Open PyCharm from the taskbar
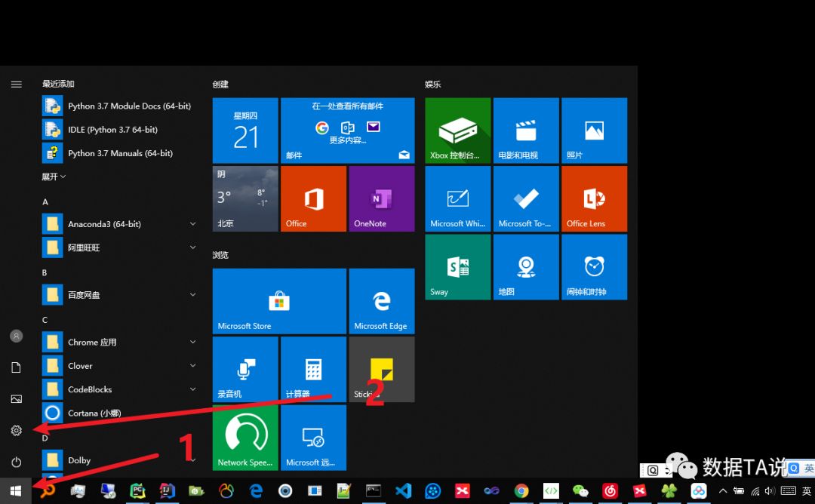The image size is (815, 504). coord(137,490)
